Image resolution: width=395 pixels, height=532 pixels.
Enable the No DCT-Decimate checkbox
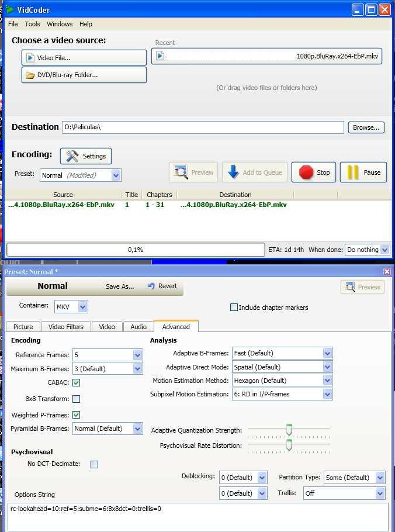click(94, 464)
